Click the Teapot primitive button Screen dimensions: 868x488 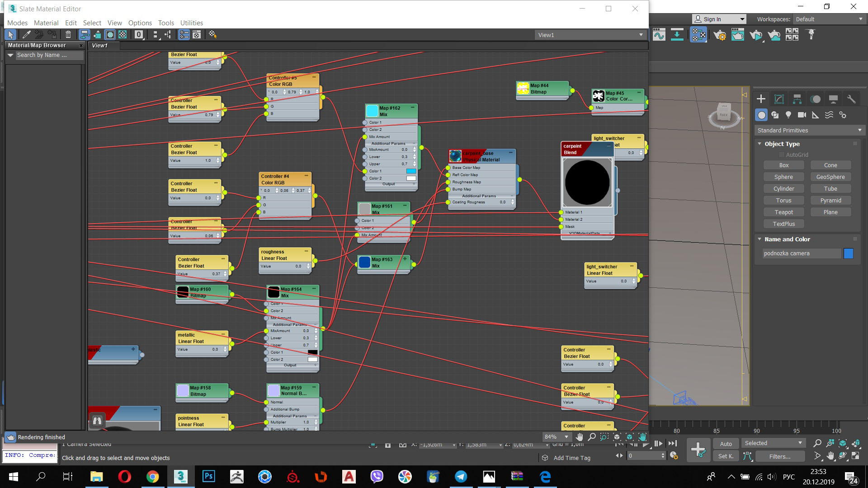[x=784, y=212]
